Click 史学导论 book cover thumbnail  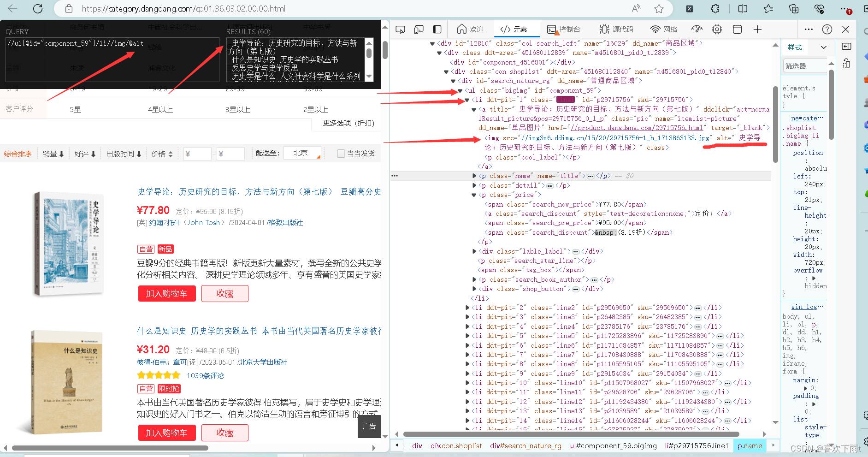pos(69,243)
